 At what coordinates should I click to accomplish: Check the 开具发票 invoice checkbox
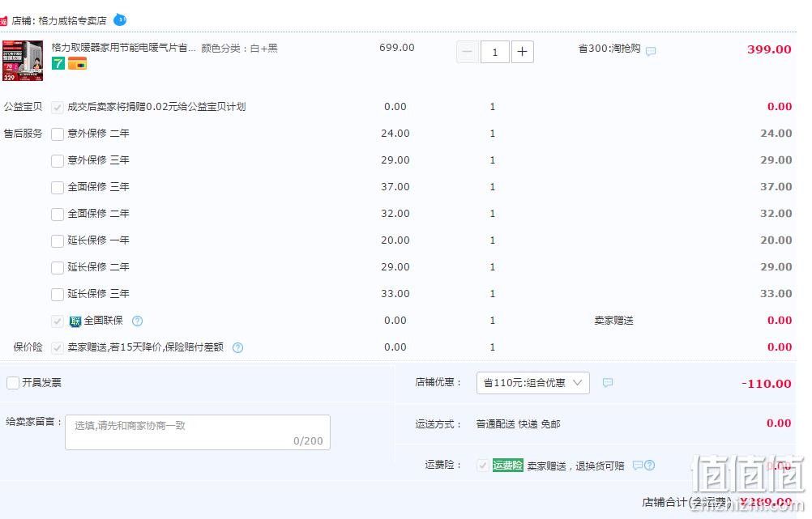tap(13, 383)
